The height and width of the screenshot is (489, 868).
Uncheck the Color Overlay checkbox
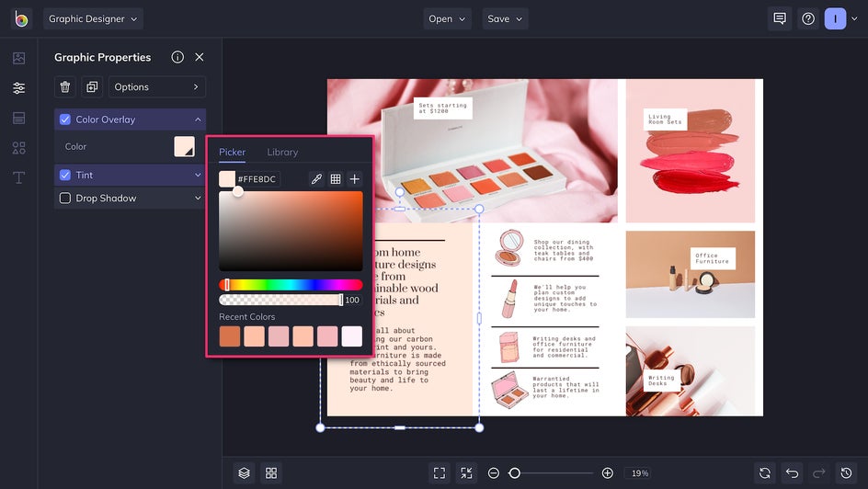click(x=64, y=119)
